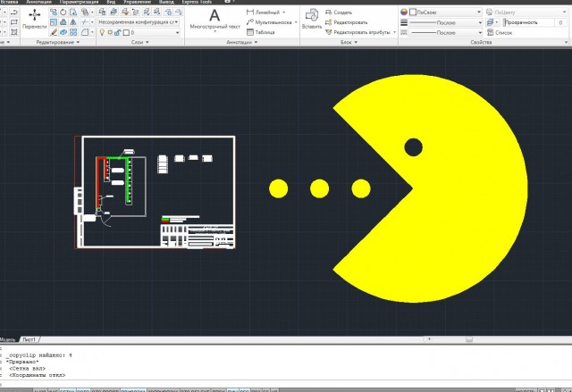Click the small drawing sheet in canvas

tap(156, 192)
